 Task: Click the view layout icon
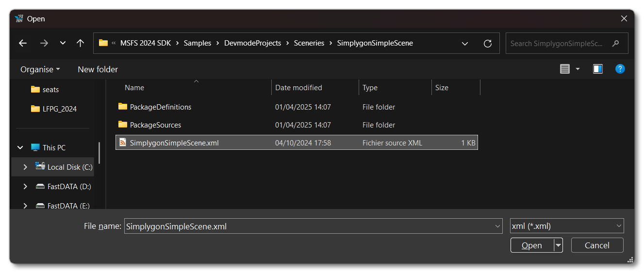[x=565, y=69]
